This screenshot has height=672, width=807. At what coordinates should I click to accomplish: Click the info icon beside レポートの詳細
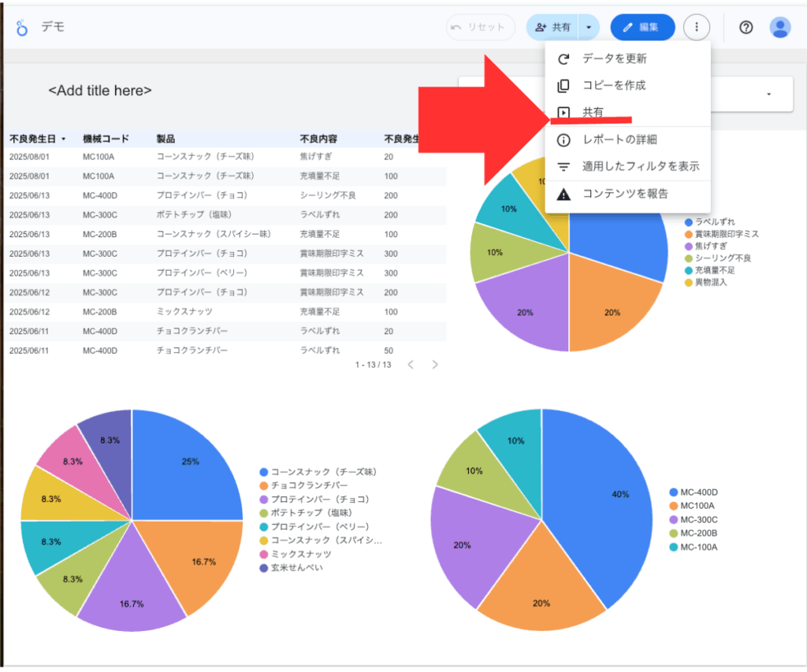click(563, 140)
